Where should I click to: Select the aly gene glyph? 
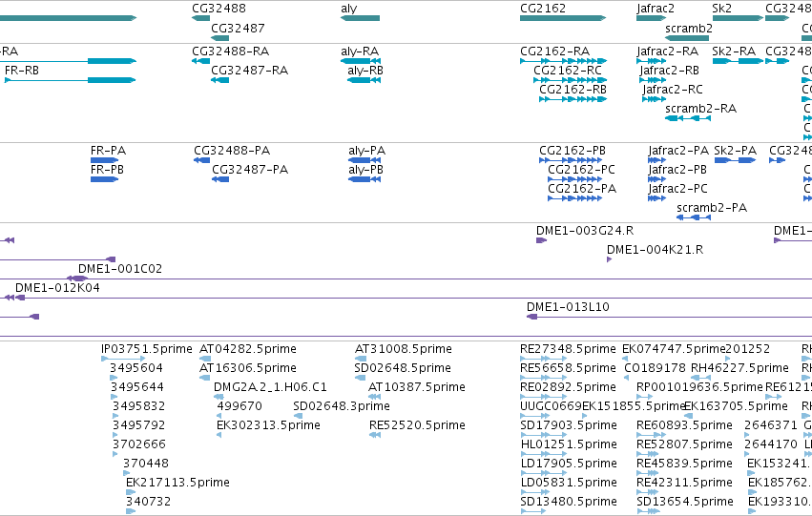pos(360,18)
